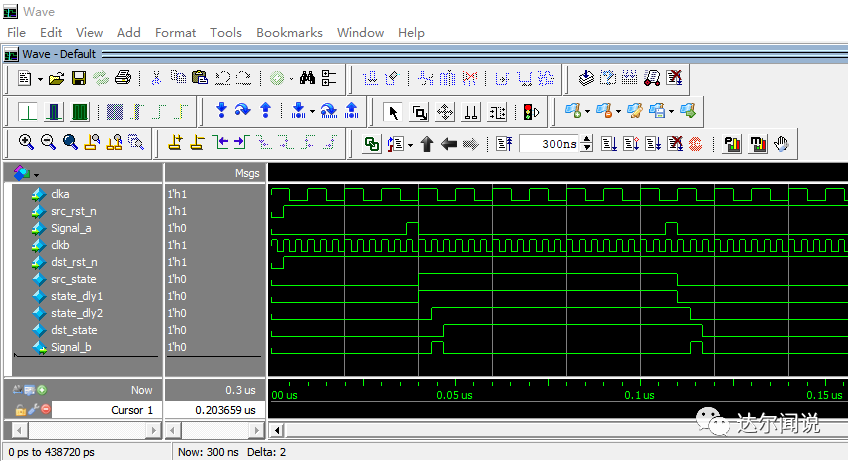The image size is (848, 461).
Task: Click the Delete Cursor icon
Action: click(x=197, y=143)
